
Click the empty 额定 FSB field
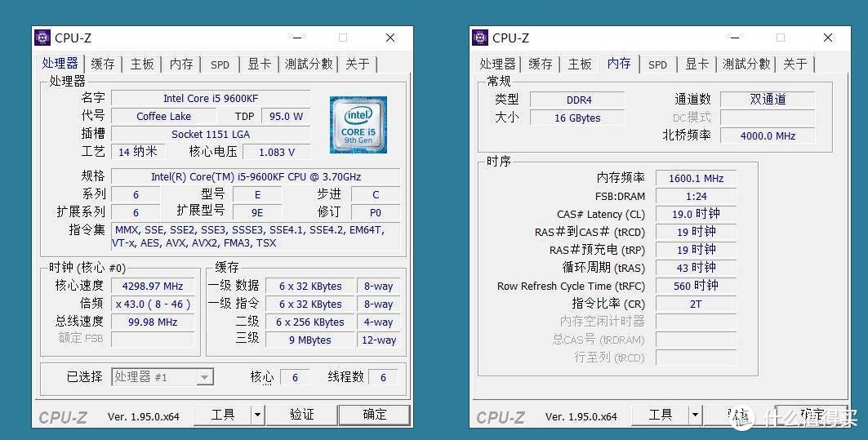point(153,340)
